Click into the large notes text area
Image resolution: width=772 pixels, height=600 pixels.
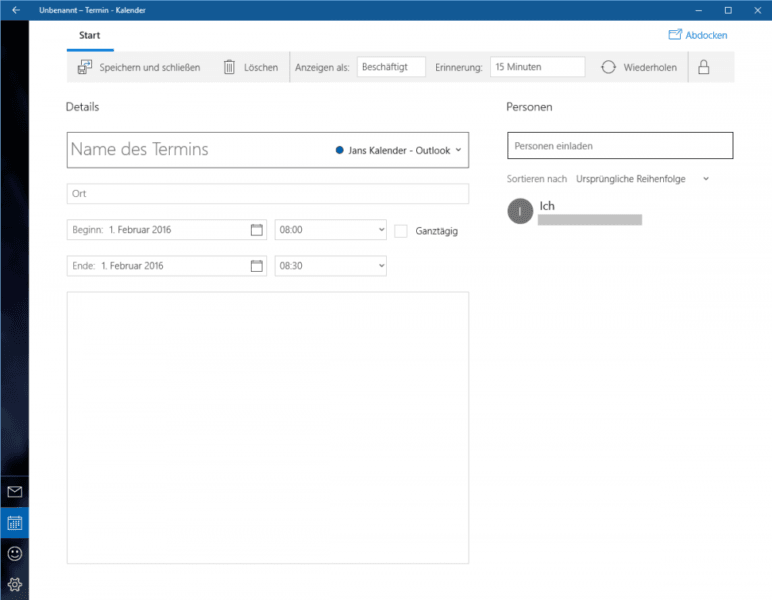coord(268,428)
